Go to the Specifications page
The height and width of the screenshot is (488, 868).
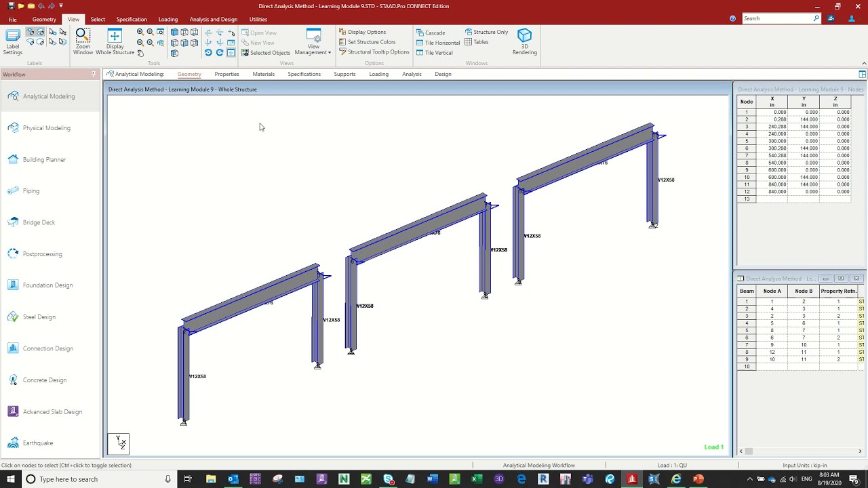[x=304, y=74]
